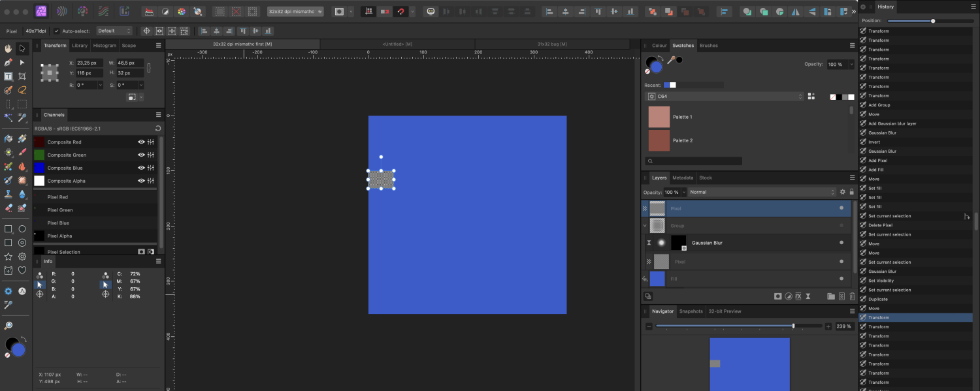The height and width of the screenshot is (391, 980).
Task: Select the Heart shape tool
Action: (22, 269)
